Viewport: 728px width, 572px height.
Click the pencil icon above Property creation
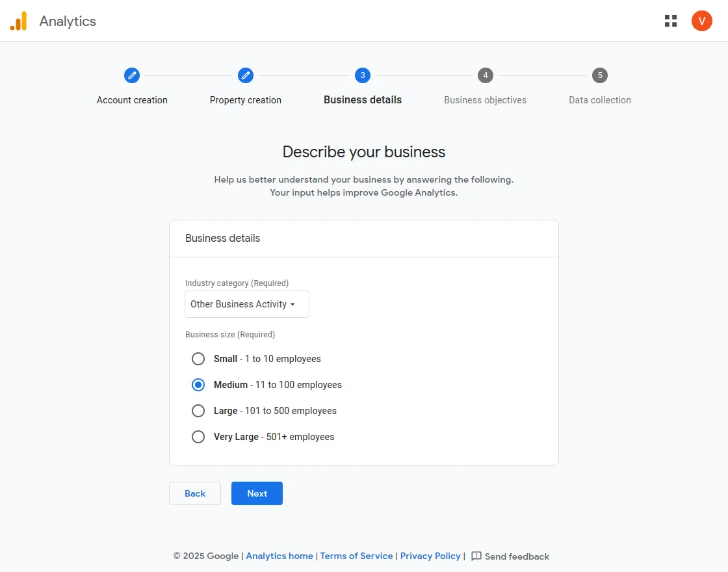point(246,75)
